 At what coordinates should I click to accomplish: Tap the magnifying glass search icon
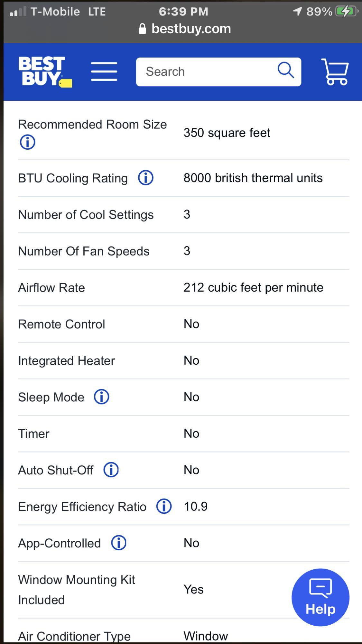286,70
